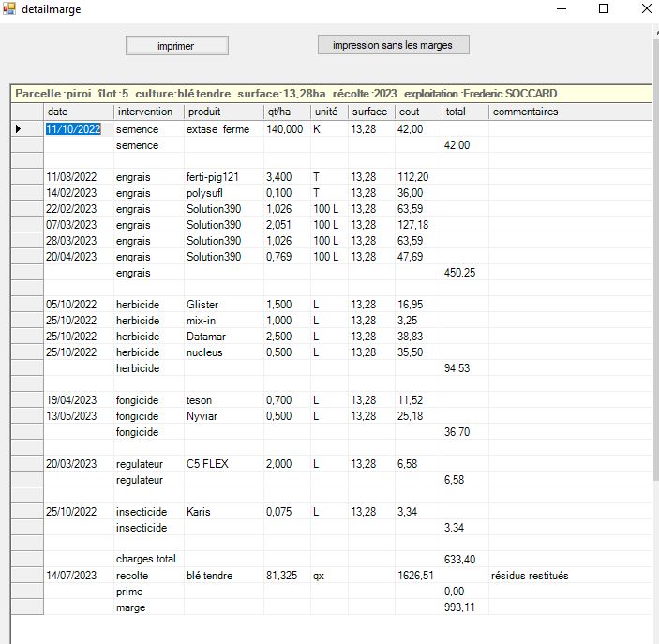Maximize the detailmarge window

pyautogui.click(x=604, y=9)
